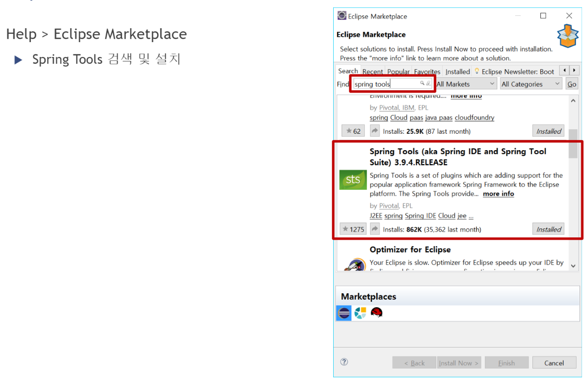Close the Eclipse Marketplace window
This screenshot has height=381, width=588.
[x=569, y=16]
